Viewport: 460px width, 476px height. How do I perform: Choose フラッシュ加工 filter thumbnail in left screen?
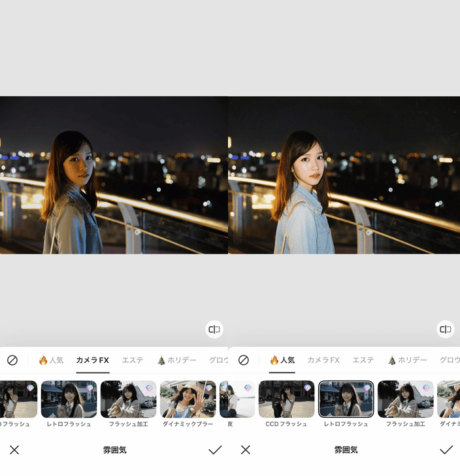pyautogui.click(x=128, y=399)
